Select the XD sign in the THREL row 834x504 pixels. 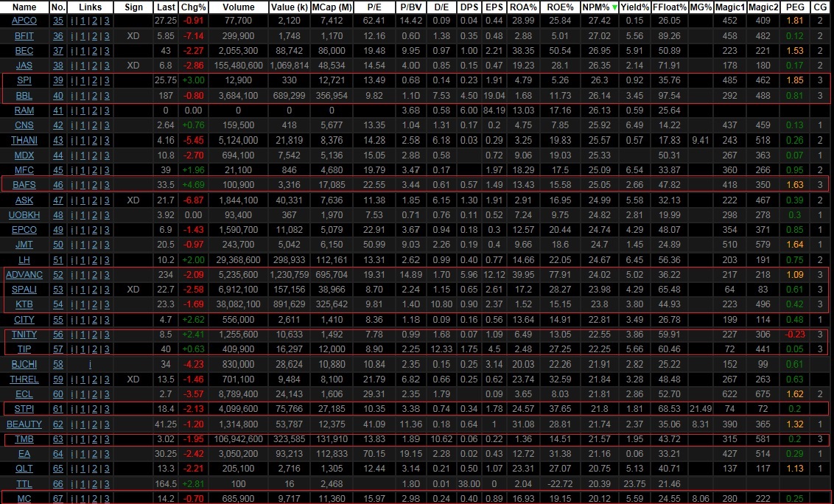coord(133,379)
